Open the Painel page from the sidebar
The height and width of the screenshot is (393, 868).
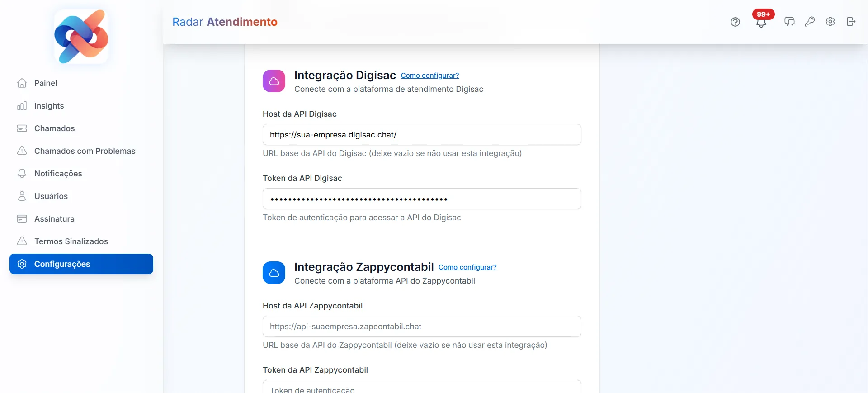(x=46, y=83)
